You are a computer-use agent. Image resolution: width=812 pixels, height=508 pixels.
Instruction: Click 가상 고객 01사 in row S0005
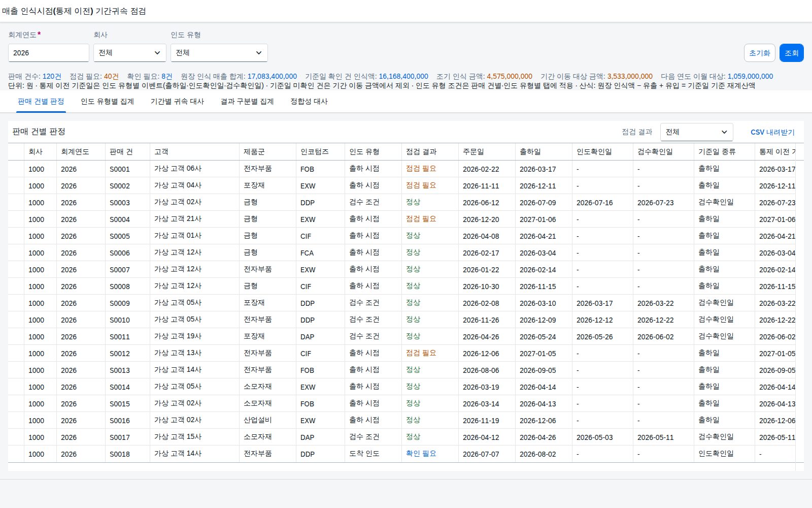pyautogui.click(x=178, y=236)
